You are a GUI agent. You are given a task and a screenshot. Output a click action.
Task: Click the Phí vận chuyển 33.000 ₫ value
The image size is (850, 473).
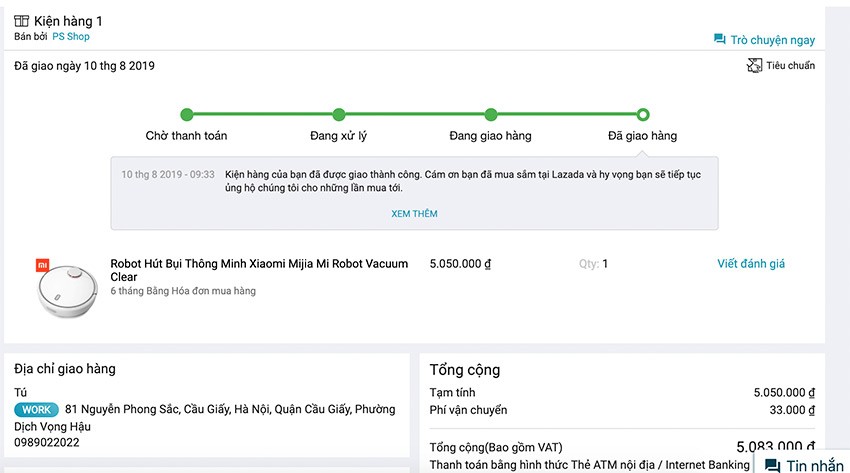(x=791, y=410)
